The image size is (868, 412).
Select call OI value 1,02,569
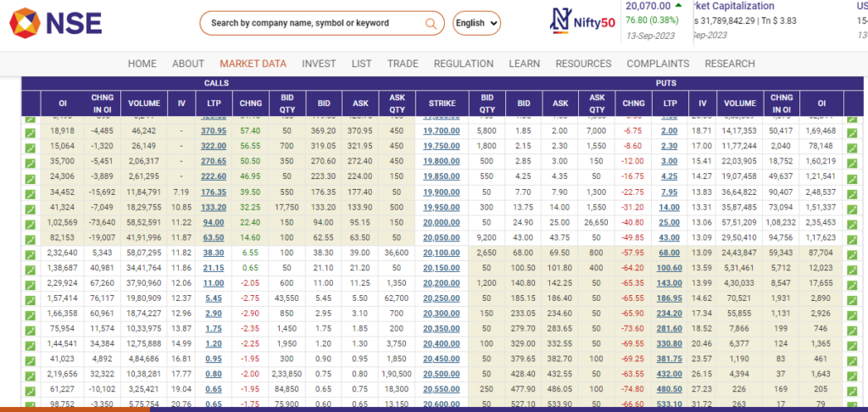click(x=63, y=222)
